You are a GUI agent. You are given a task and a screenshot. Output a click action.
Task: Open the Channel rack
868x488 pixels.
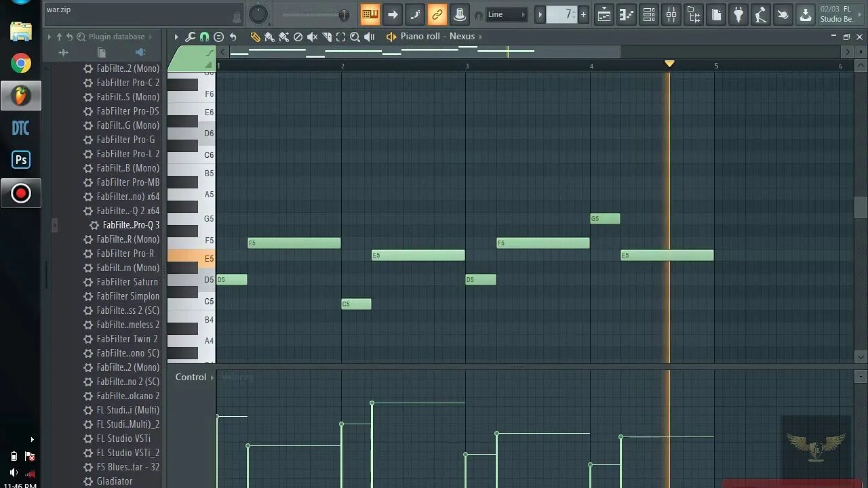click(x=649, y=14)
